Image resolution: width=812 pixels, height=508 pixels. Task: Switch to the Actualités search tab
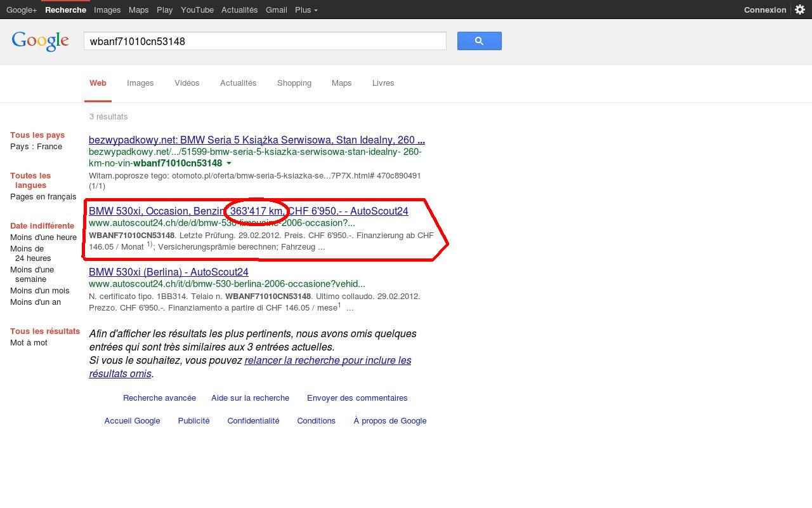pyautogui.click(x=239, y=83)
